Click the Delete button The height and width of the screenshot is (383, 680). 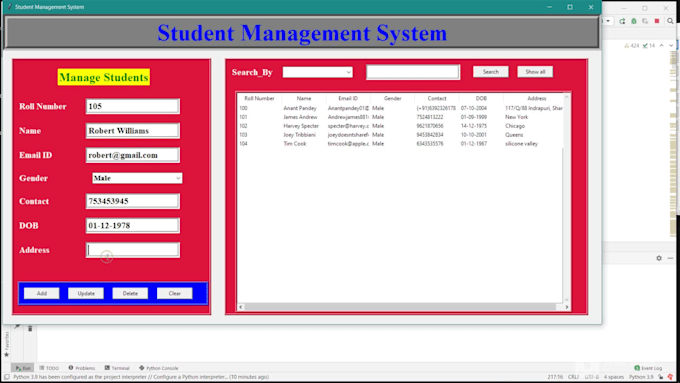click(x=130, y=293)
